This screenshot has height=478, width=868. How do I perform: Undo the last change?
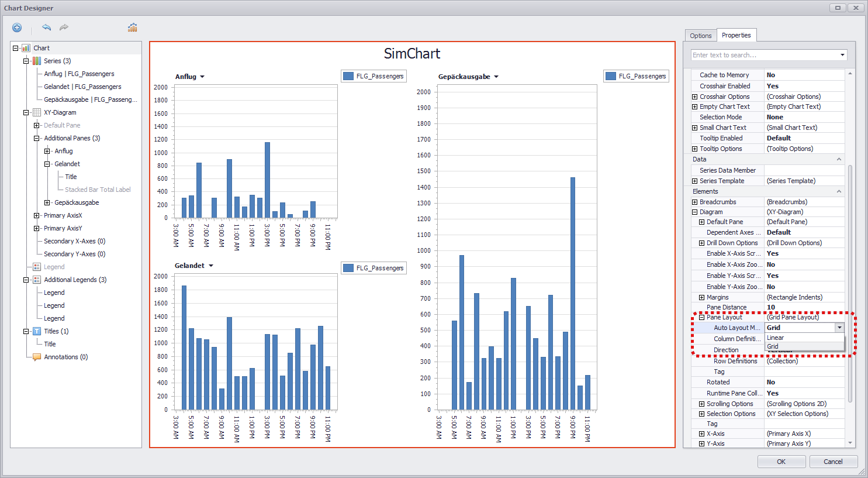(46, 27)
